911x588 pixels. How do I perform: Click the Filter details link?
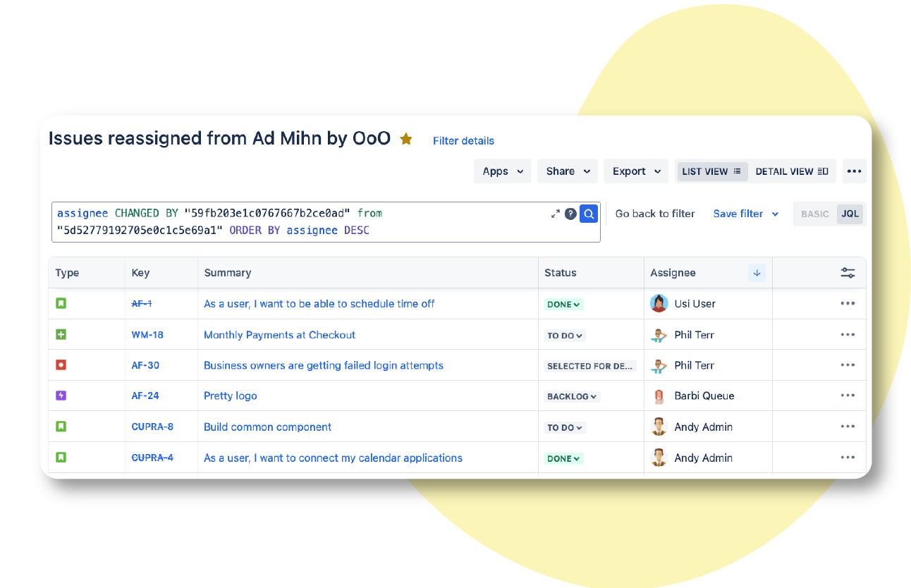pos(463,141)
